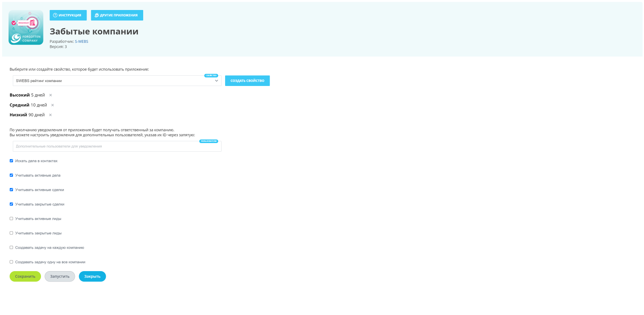Viewport: 644px width, 315px height.
Task: Enable Учитывать закрытые лиды checkbox
Action: point(11,233)
